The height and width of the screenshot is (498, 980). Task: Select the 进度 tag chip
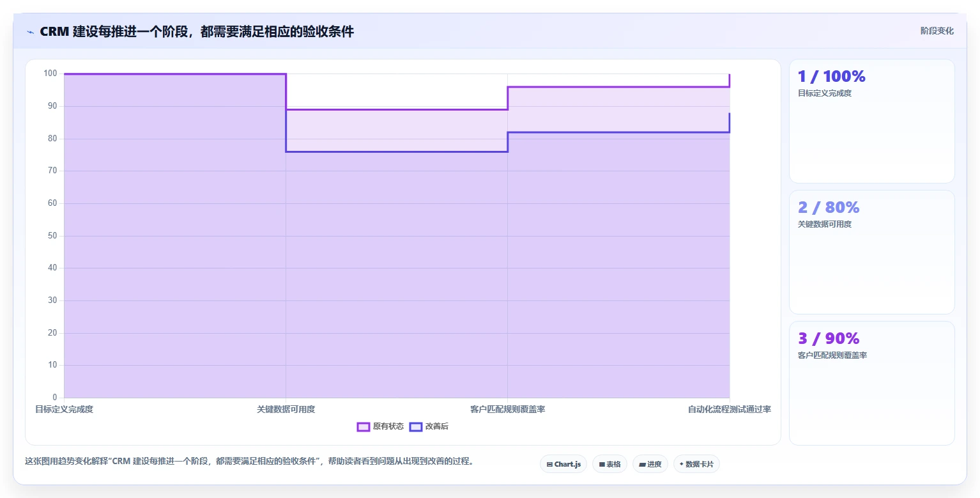point(650,464)
